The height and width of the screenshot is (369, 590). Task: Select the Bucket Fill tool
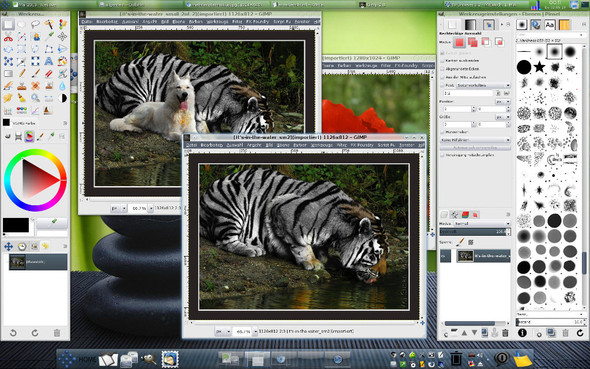pos(62,61)
